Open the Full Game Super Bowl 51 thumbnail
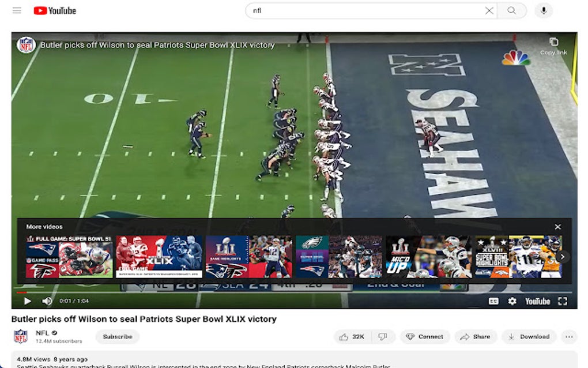The width and height of the screenshot is (588, 368). coord(69,256)
